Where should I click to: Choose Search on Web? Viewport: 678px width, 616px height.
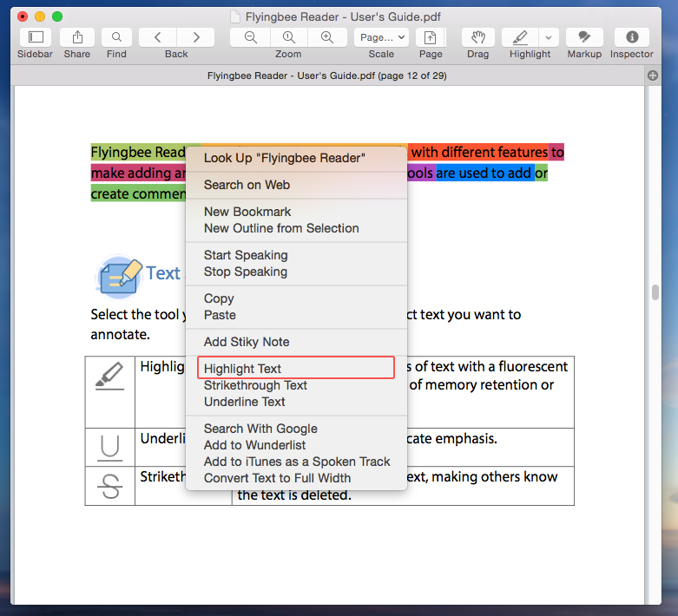click(x=296, y=185)
